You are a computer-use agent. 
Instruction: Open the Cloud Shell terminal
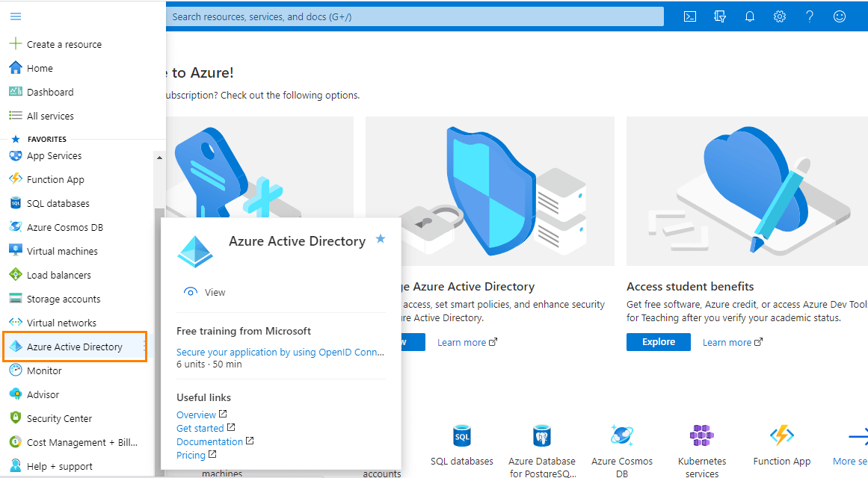[689, 16]
